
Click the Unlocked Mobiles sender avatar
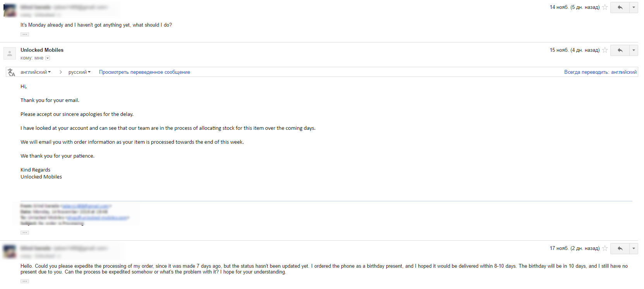[10, 53]
